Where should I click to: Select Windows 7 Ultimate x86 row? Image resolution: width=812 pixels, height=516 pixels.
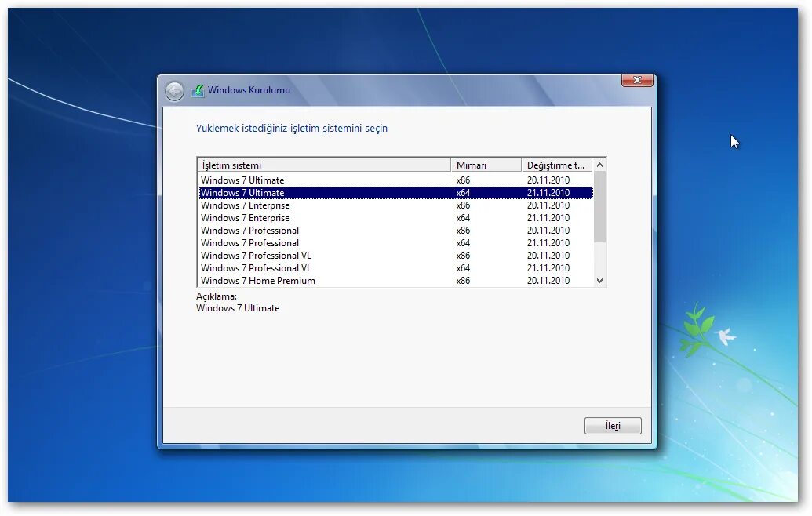[395, 180]
